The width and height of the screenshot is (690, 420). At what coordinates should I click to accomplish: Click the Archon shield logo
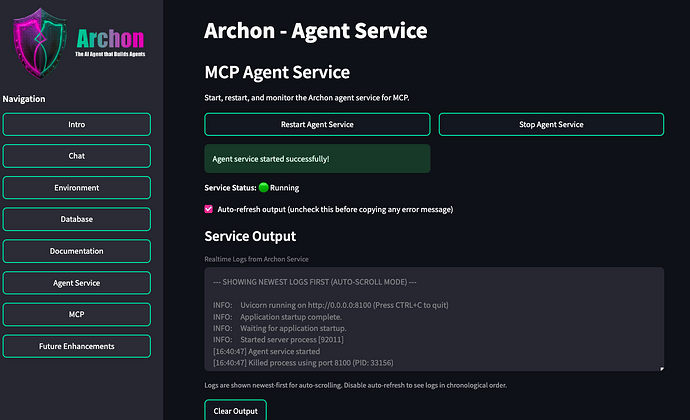click(40, 43)
